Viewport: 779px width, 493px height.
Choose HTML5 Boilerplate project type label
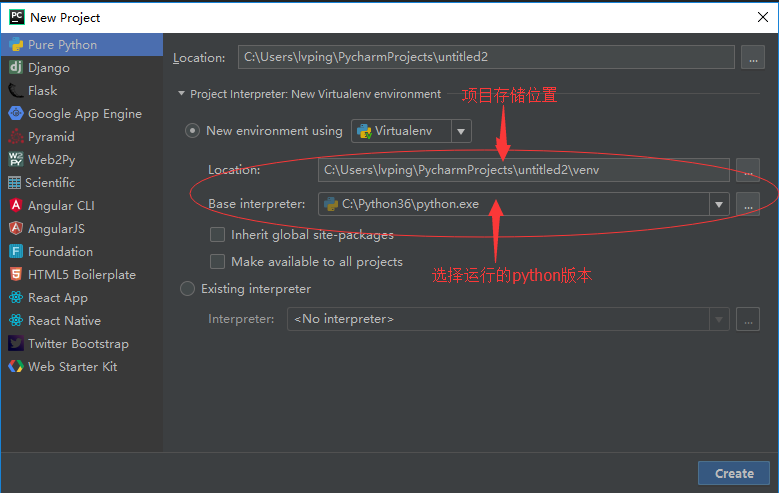82,274
